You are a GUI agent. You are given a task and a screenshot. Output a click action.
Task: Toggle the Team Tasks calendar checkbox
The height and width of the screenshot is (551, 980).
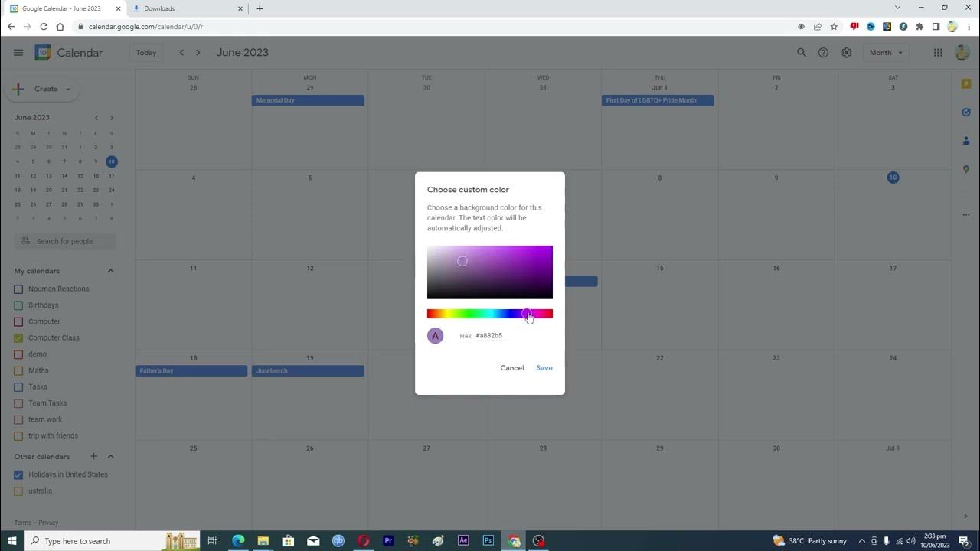[x=18, y=403]
